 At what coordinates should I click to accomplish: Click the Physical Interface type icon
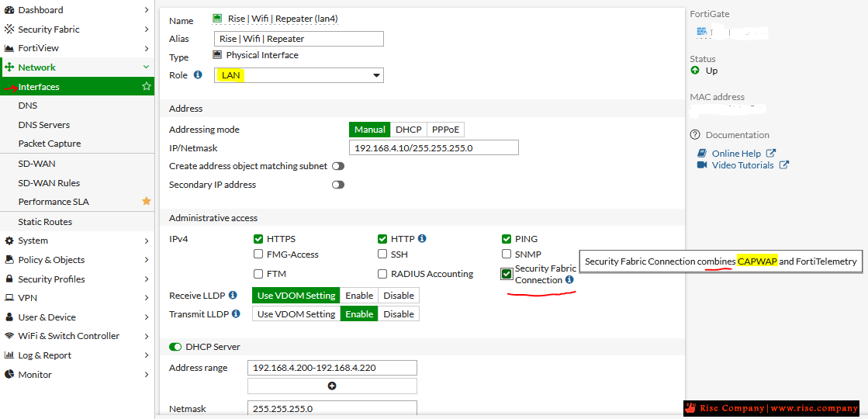coord(217,55)
